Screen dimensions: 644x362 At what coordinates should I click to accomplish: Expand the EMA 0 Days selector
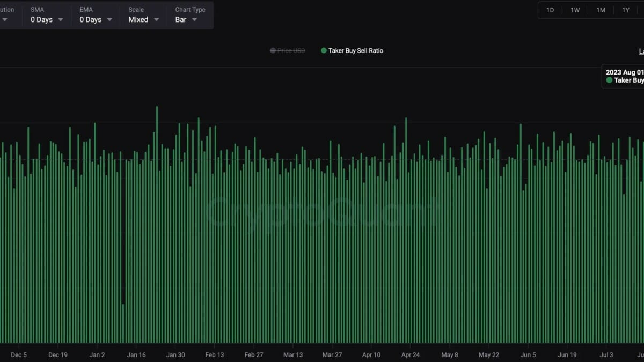coord(96,20)
